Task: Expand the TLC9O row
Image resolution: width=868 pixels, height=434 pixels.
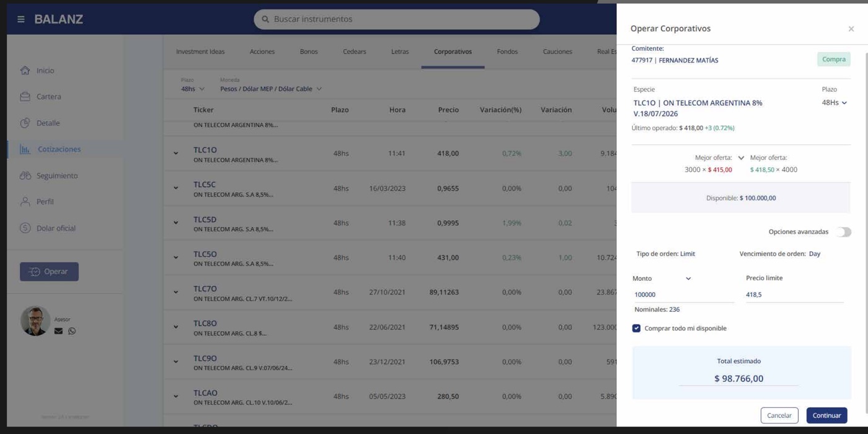Action: (x=176, y=361)
